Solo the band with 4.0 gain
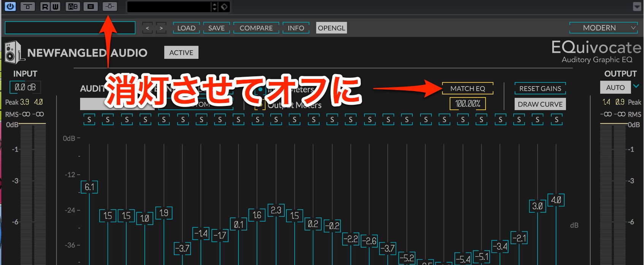 (557, 120)
